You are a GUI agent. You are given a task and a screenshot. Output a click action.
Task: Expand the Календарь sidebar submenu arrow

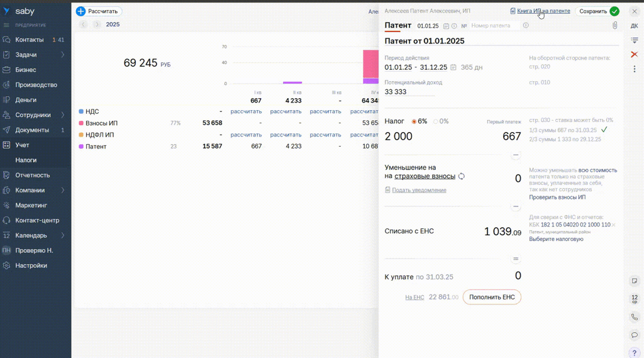coord(63,235)
